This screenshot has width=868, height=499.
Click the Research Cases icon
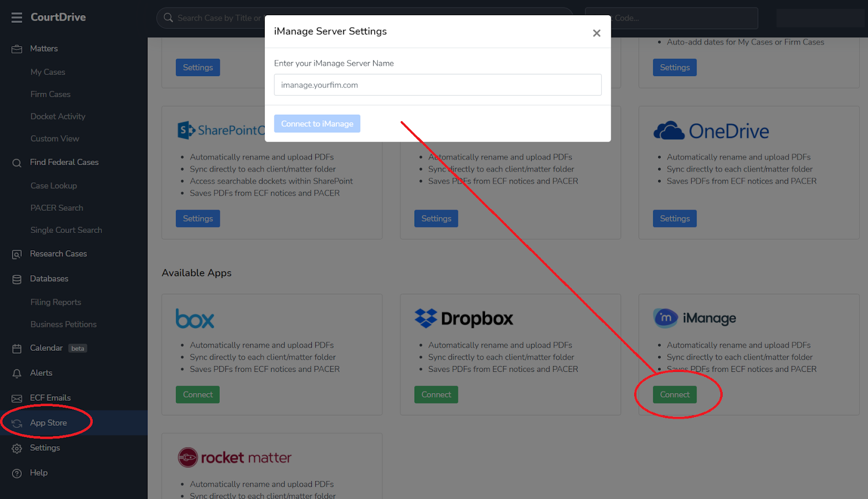coord(17,254)
